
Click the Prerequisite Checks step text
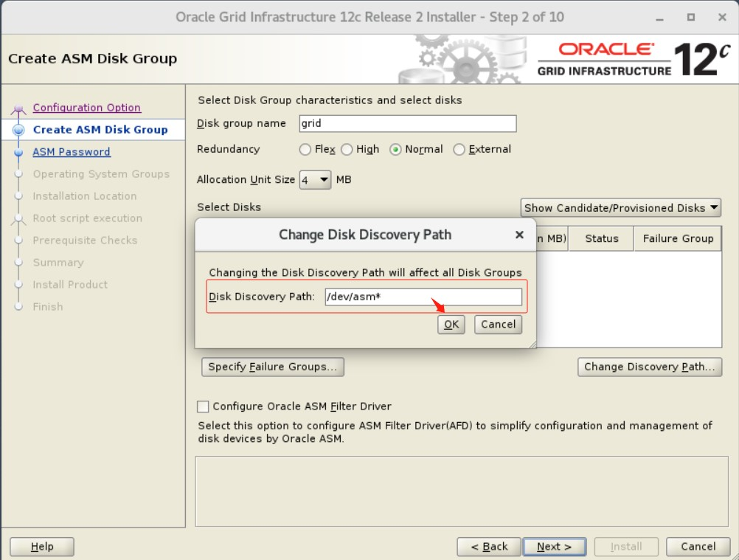pos(85,241)
